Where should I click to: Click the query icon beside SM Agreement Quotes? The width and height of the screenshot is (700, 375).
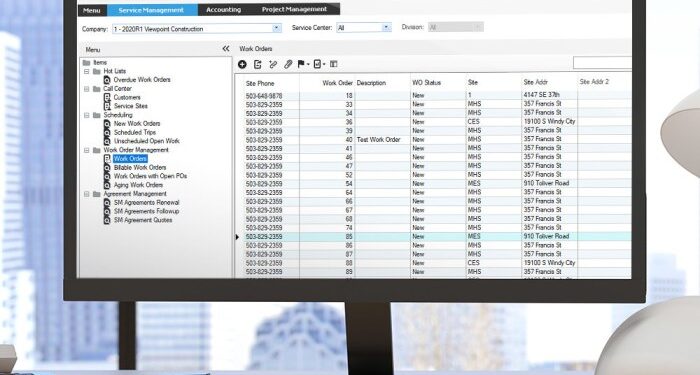click(107, 220)
